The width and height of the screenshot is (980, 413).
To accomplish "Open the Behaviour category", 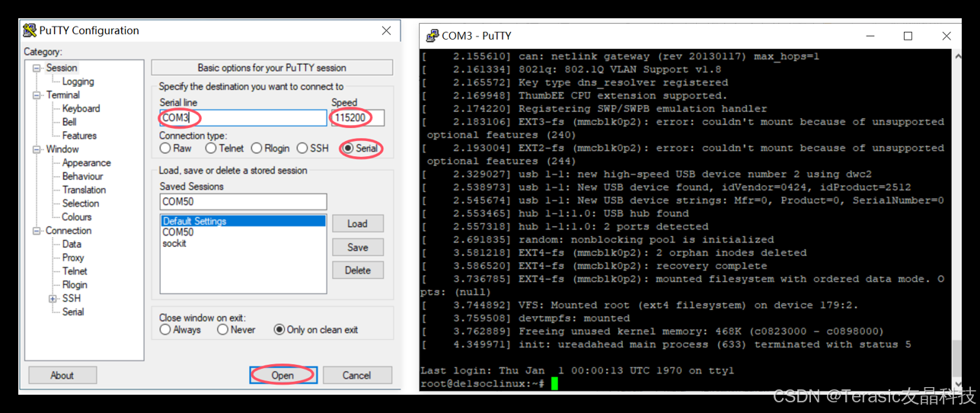I will click(82, 176).
